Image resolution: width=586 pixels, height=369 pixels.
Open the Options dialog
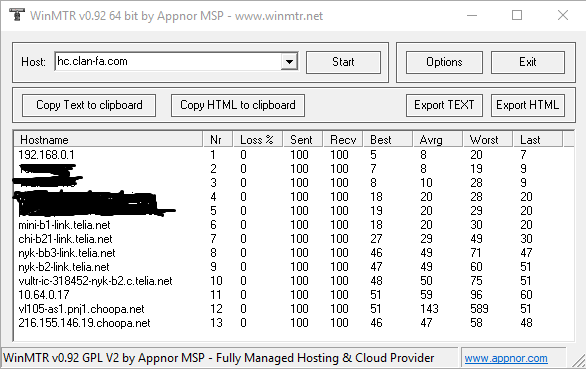(x=444, y=62)
